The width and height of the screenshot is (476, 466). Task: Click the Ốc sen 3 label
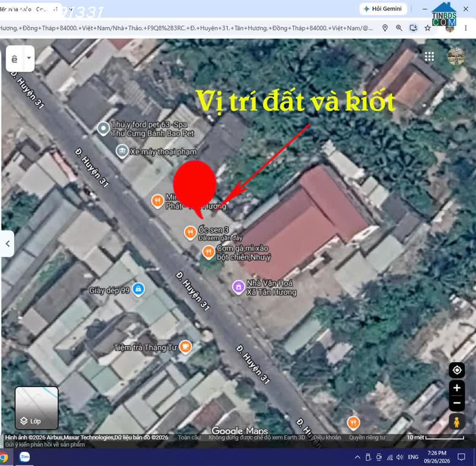tap(213, 230)
